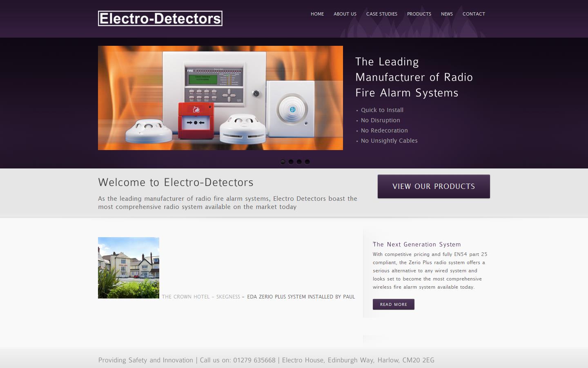Image resolution: width=588 pixels, height=368 pixels.
Task: Click the Crown Hotel photo thumbnail
Action: pyautogui.click(x=128, y=267)
